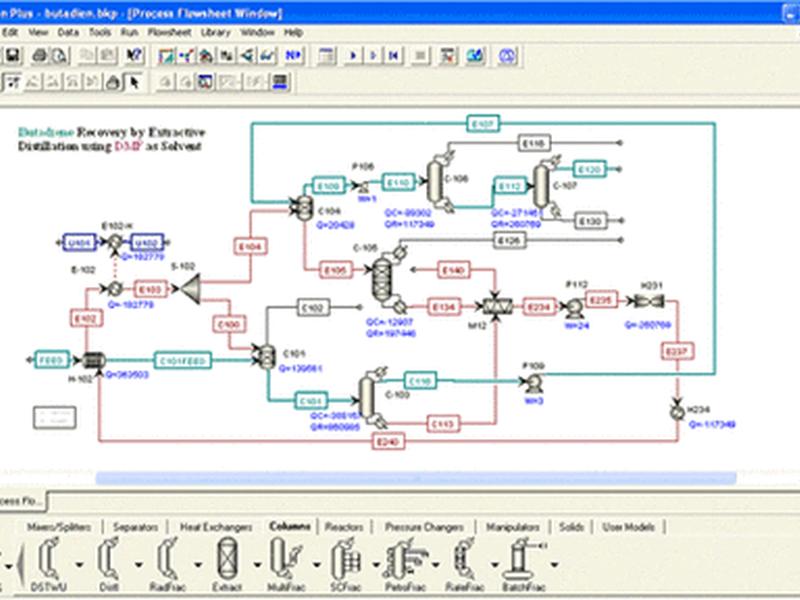Expand the BatchFrac icon variants dropdown arrow

tap(555, 564)
